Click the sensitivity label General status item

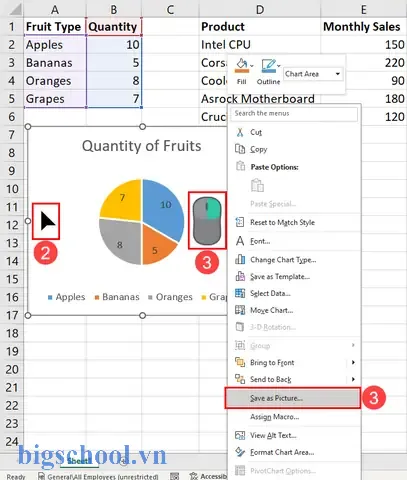coord(98,476)
